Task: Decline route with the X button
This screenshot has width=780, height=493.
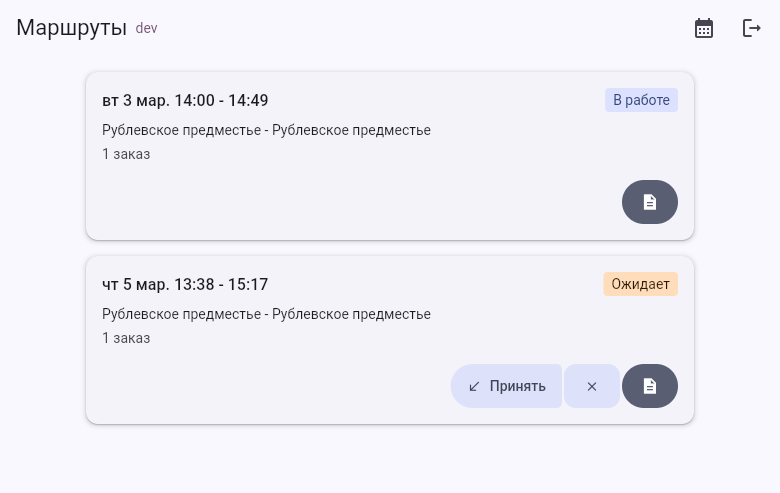Action: click(x=592, y=386)
